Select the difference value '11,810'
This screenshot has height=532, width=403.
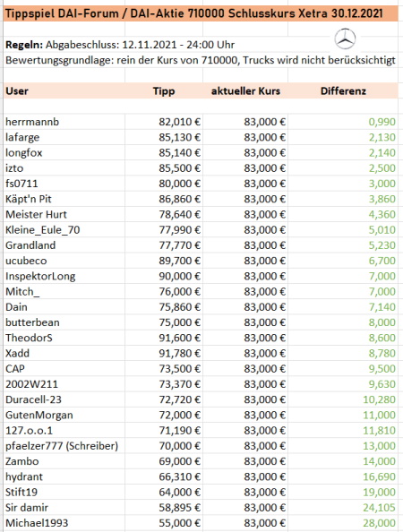pyautogui.click(x=379, y=431)
